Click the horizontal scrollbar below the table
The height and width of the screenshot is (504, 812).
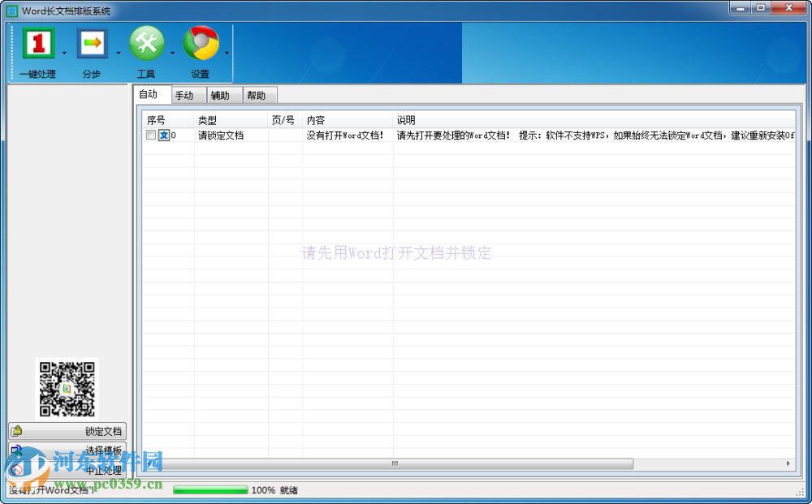click(394, 463)
